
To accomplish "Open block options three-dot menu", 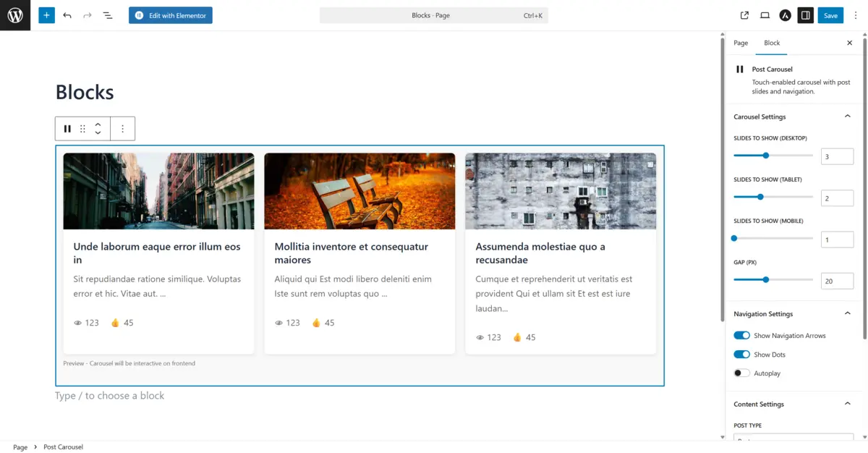I will pyautogui.click(x=122, y=129).
